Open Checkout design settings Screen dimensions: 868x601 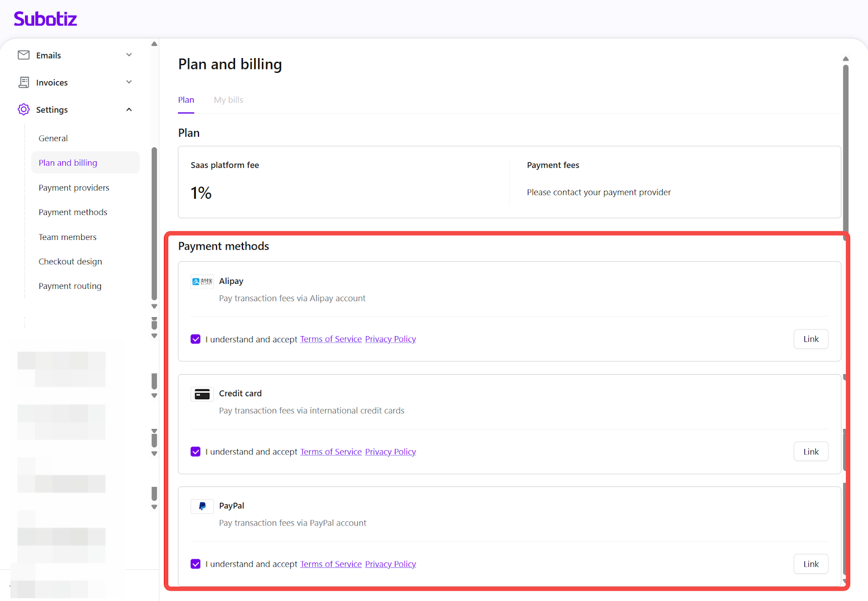click(70, 262)
